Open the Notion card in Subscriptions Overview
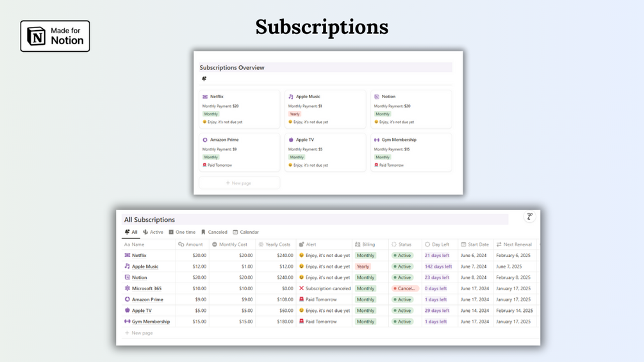Viewport: 644px width, 362px height. [411, 109]
